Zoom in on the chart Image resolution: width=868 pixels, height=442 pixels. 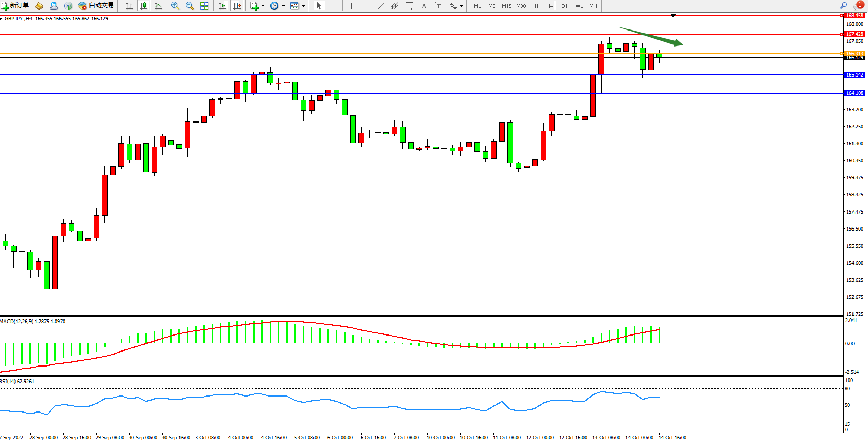coord(175,6)
